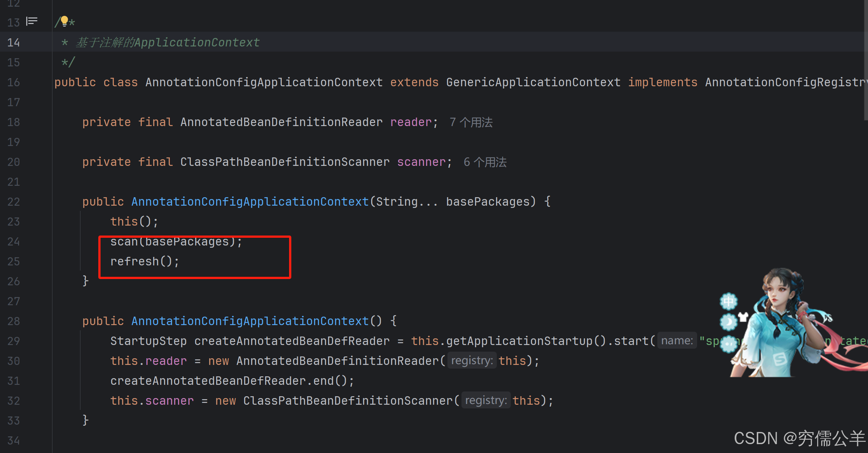This screenshot has height=453, width=868.
Task: Click the white shirt skin icon
Action: pos(743,316)
